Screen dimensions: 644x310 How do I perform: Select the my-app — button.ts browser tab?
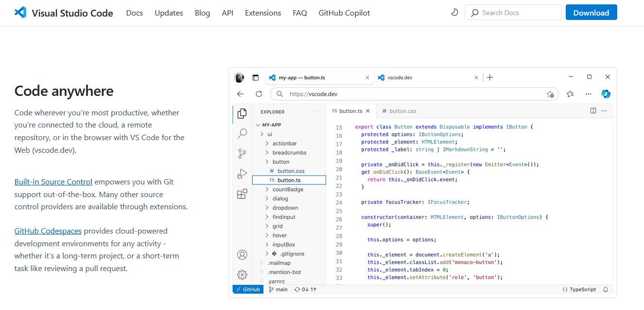(x=319, y=77)
